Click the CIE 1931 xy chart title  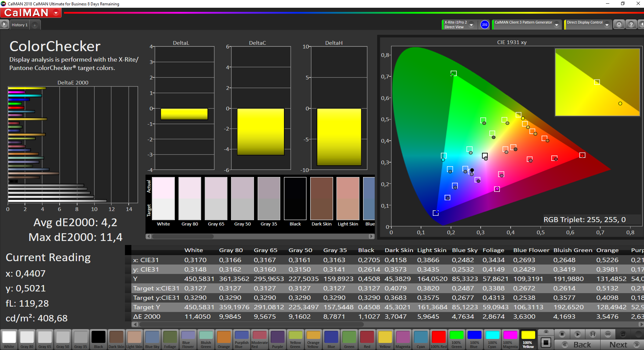[x=512, y=42]
